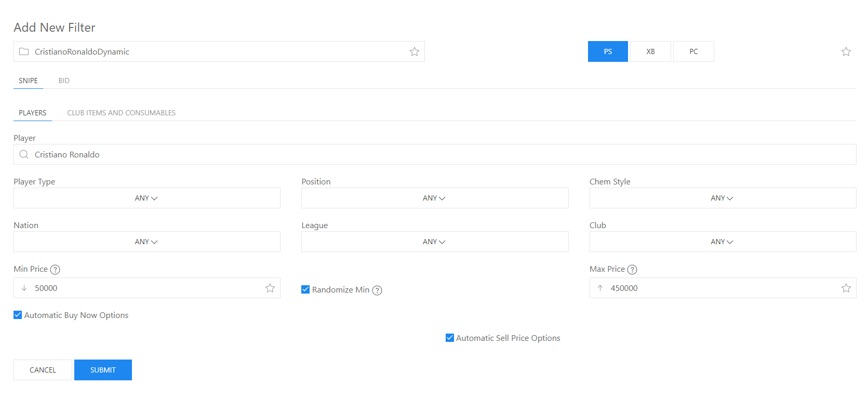The image size is (868, 398).
Task: Open the League dropdown
Action: click(x=435, y=242)
